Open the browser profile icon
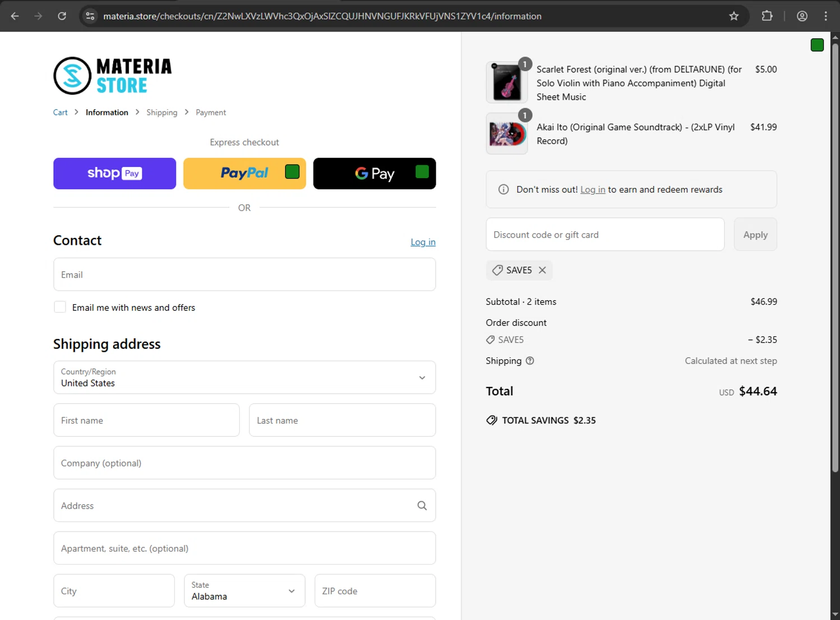The width and height of the screenshot is (840, 620). click(802, 16)
